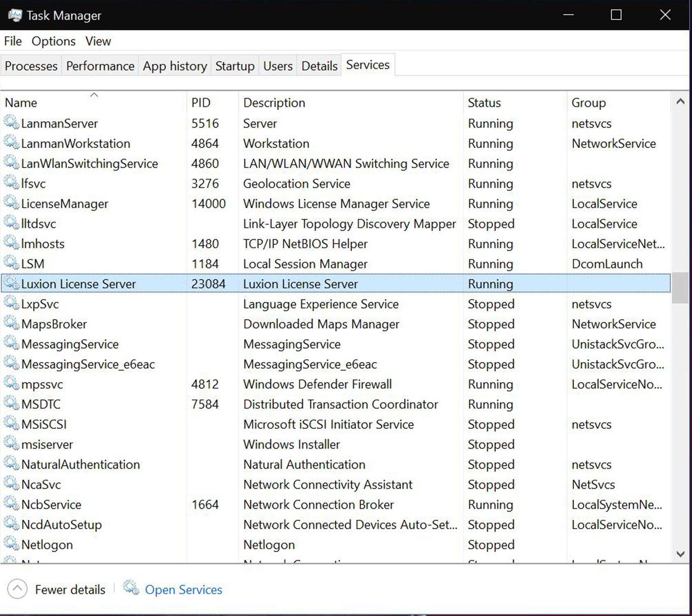Screen dimensions: 692x616
Task: Open the View menu
Action: pos(98,41)
